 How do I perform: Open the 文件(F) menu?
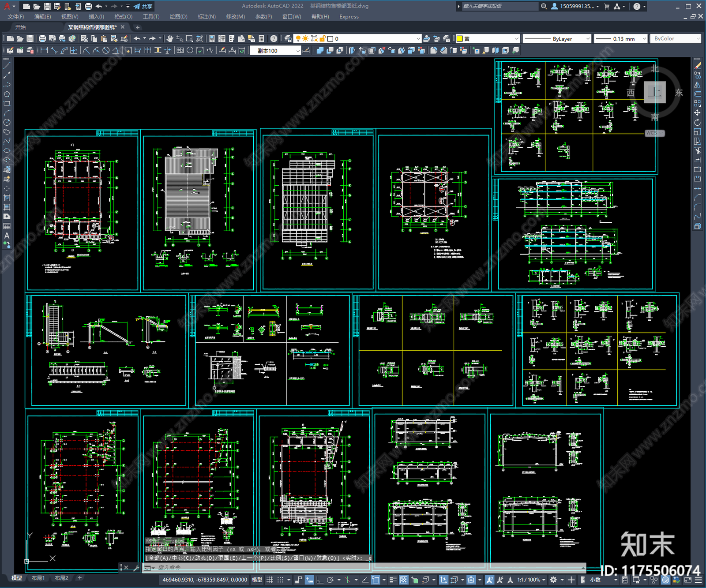click(x=16, y=17)
